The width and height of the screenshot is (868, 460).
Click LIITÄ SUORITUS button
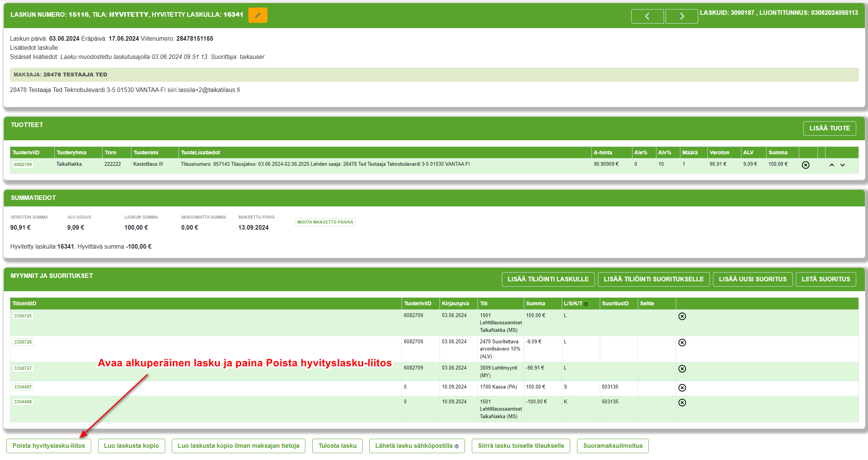(x=826, y=279)
